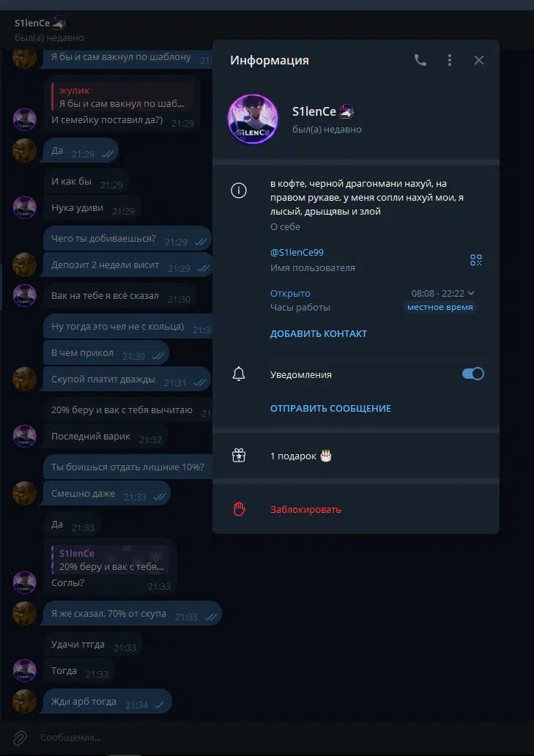Open the @S1lenCe99 username link

[297, 253]
